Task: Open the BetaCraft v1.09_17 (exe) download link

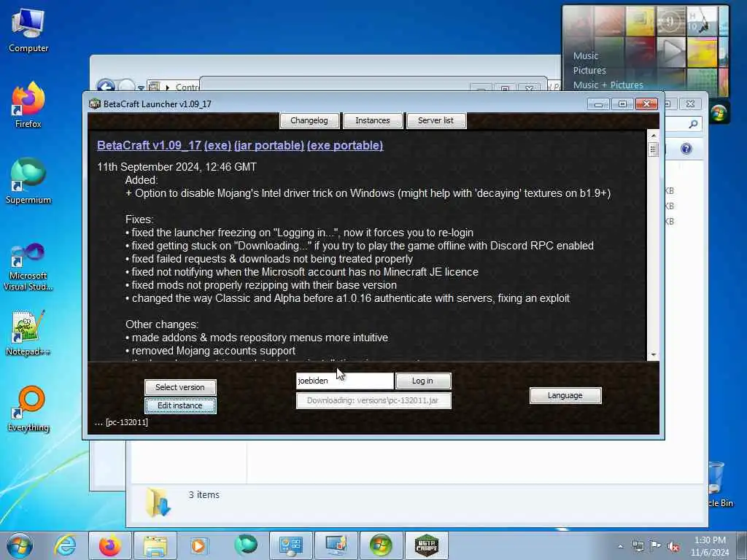Action: tap(164, 145)
